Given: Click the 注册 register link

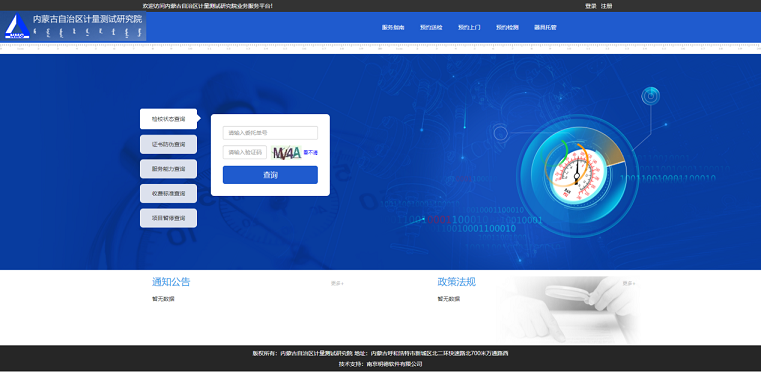Looking at the screenshot, I should pos(606,6).
